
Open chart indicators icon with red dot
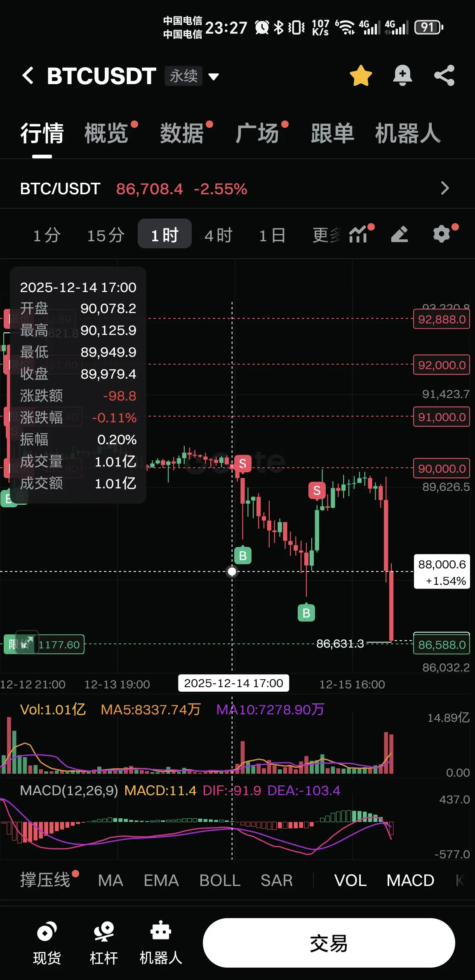[x=359, y=234]
